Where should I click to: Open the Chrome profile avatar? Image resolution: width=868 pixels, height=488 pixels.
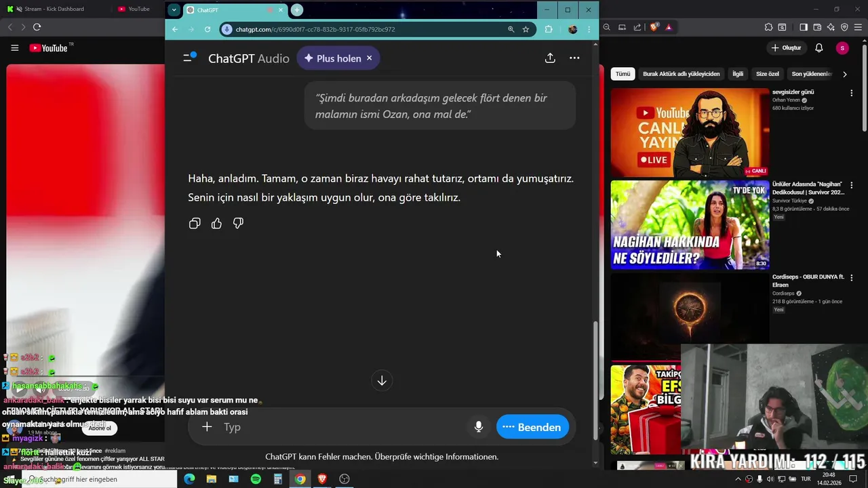[x=572, y=29]
